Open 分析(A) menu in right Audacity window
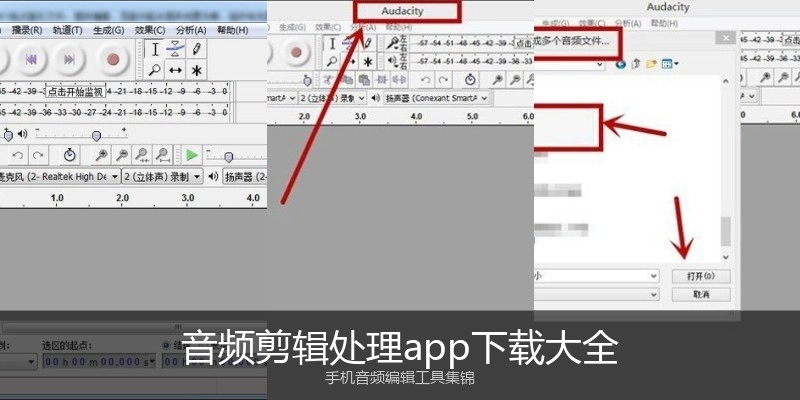 click(x=628, y=23)
